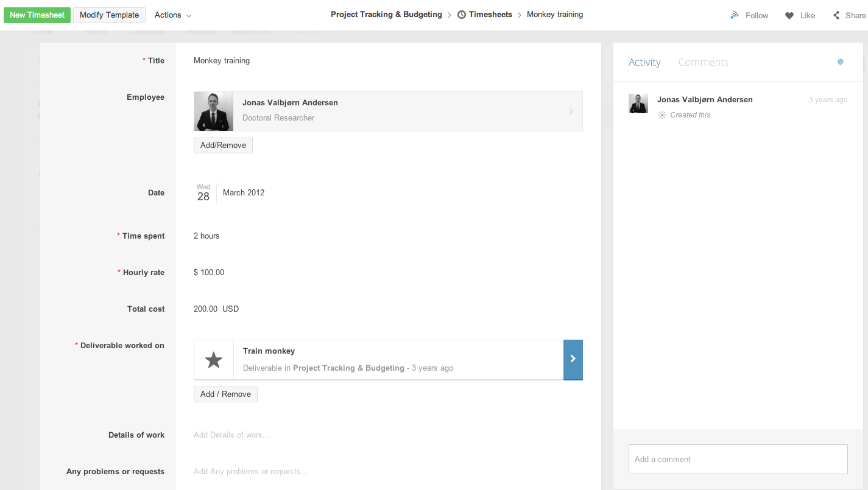Click Add / Remove under Deliverable
The image size is (868, 490).
pos(225,394)
